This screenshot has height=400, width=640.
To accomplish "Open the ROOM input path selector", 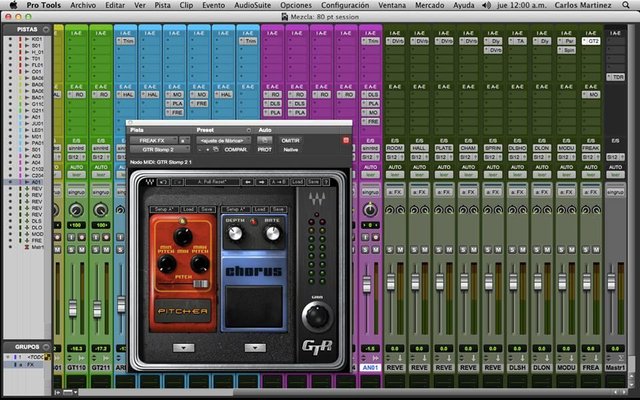I will [x=395, y=148].
